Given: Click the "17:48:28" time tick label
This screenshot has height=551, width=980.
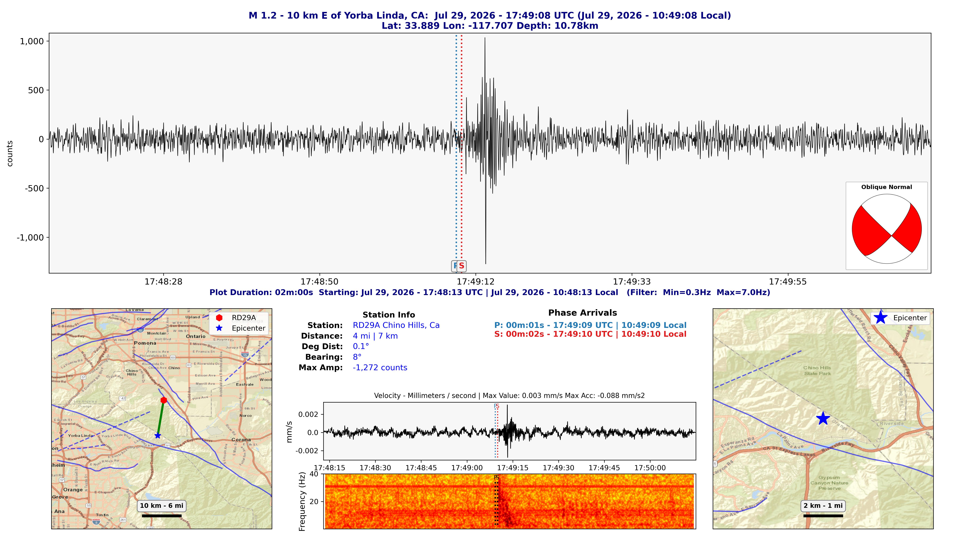Looking at the screenshot, I should (164, 282).
